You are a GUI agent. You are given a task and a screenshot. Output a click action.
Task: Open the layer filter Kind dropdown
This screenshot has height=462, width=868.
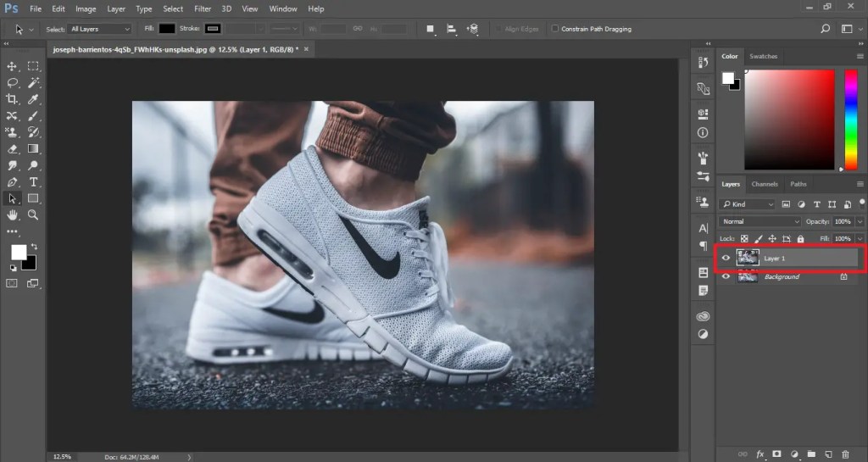748,204
